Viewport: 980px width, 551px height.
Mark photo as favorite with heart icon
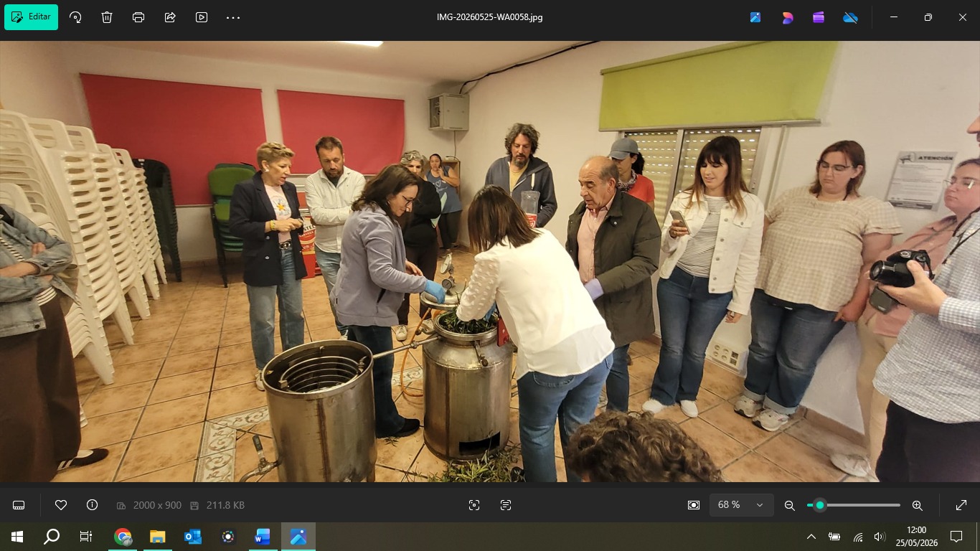pos(61,505)
